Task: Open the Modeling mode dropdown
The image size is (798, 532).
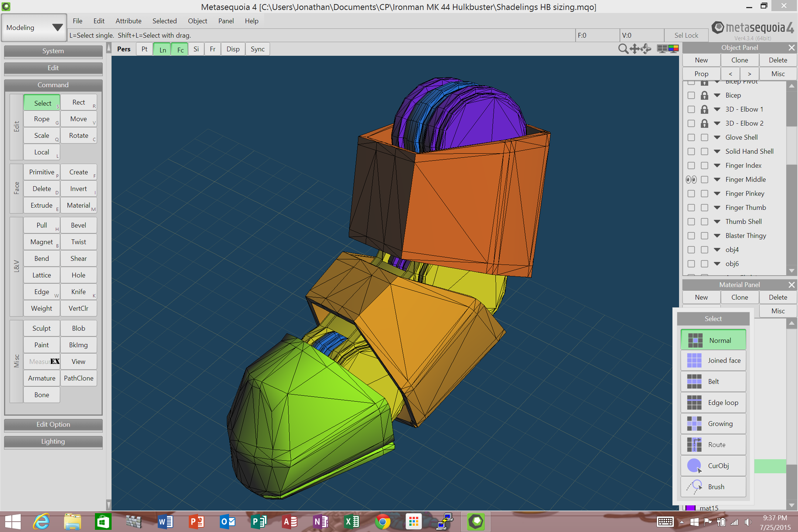Action: [x=34, y=28]
